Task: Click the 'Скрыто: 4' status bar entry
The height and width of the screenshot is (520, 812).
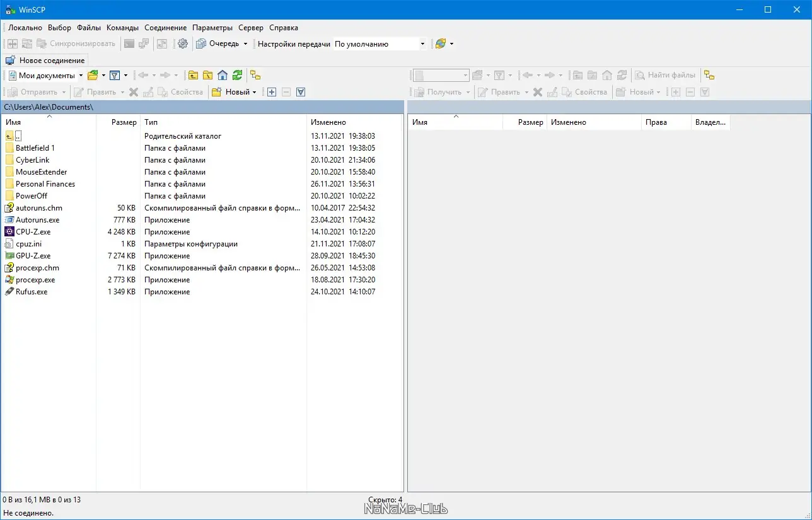Action: [385, 500]
